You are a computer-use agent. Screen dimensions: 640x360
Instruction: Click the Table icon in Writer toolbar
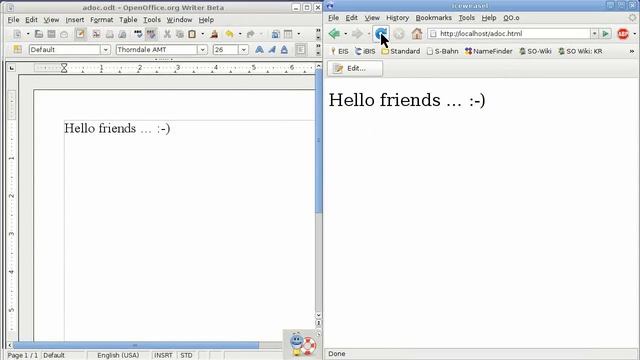288,34
